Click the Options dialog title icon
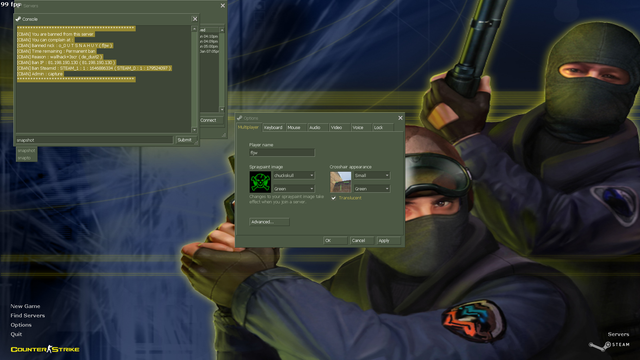The width and height of the screenshot is (640, 360). click(x=240, y=118)
